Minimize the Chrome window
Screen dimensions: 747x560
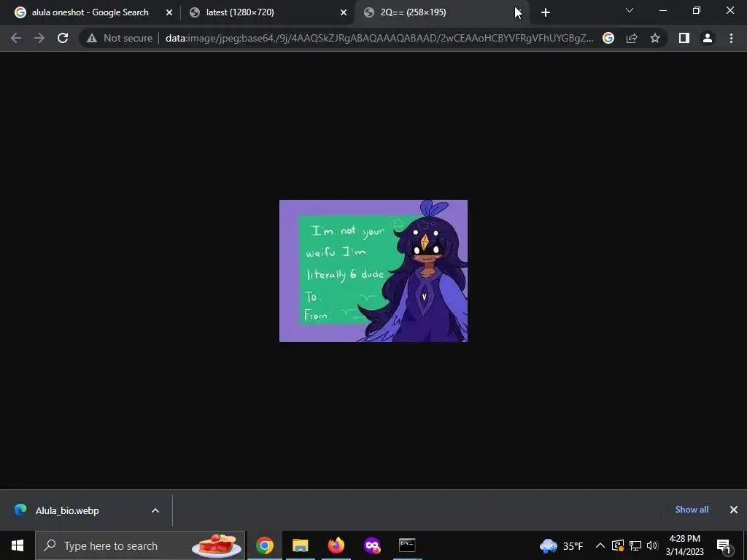[x=662, y=10]
